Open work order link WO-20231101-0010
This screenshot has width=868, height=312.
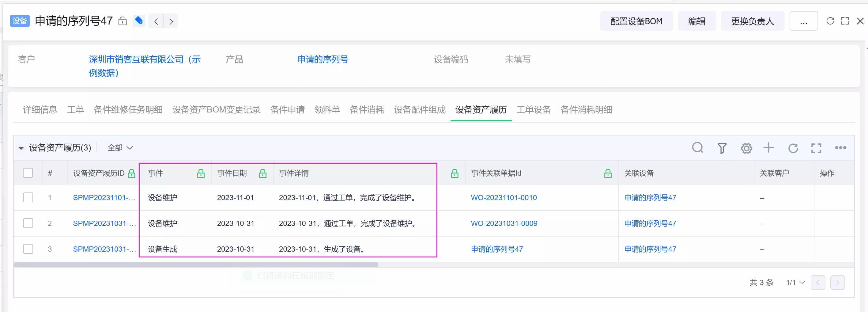504,198
